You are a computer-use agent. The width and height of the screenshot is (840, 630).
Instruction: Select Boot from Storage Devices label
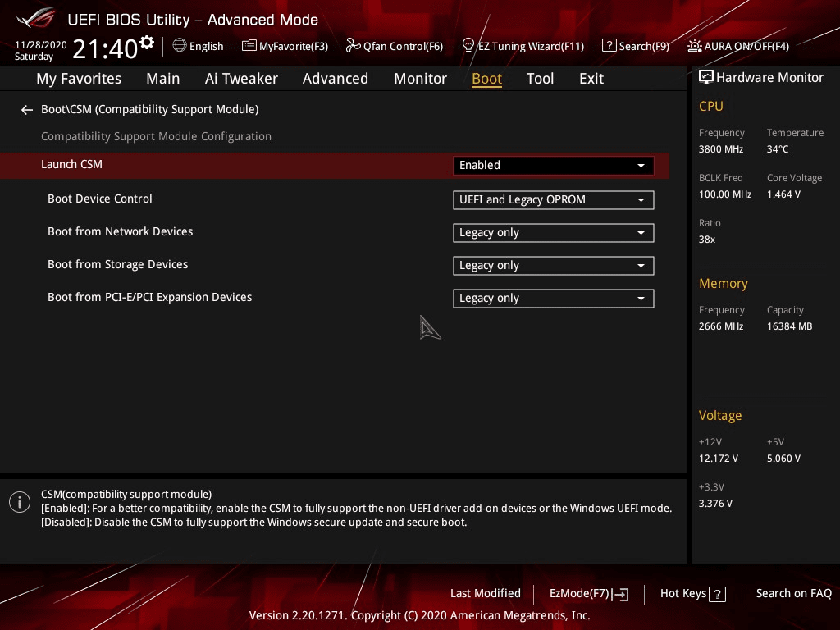(x=118, y=265)
